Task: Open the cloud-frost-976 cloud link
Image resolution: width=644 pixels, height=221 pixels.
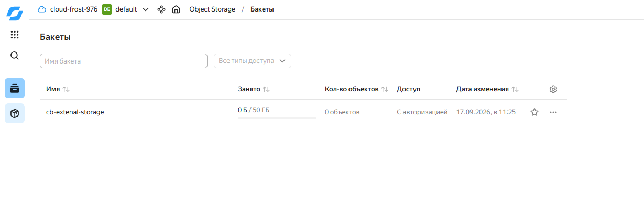Action: point(74,9)
